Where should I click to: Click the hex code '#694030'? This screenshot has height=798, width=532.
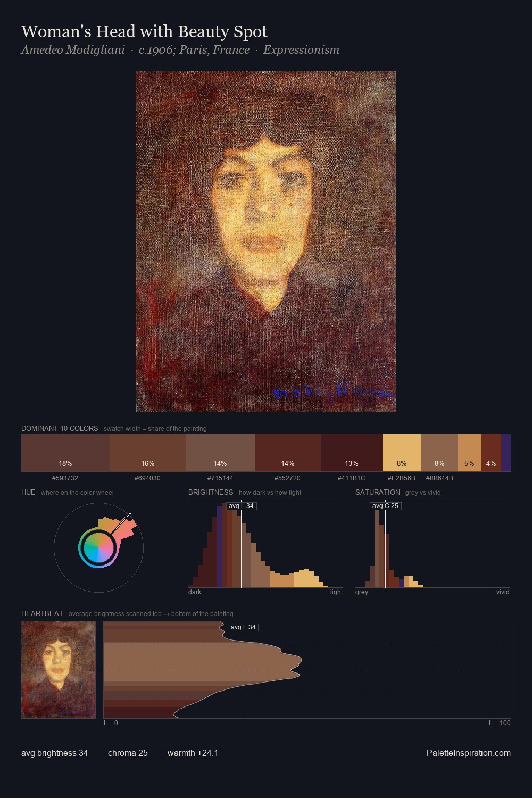tap(147, 478)
